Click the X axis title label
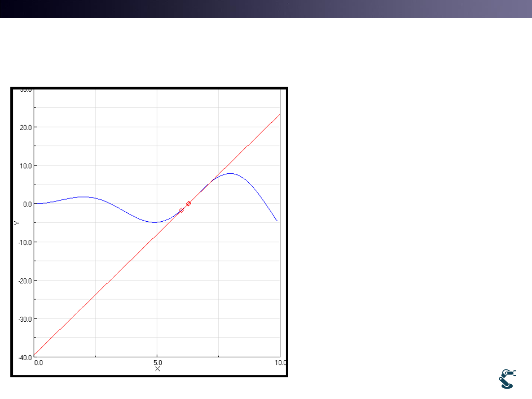The image size is (532, 399). pos(158,369)
